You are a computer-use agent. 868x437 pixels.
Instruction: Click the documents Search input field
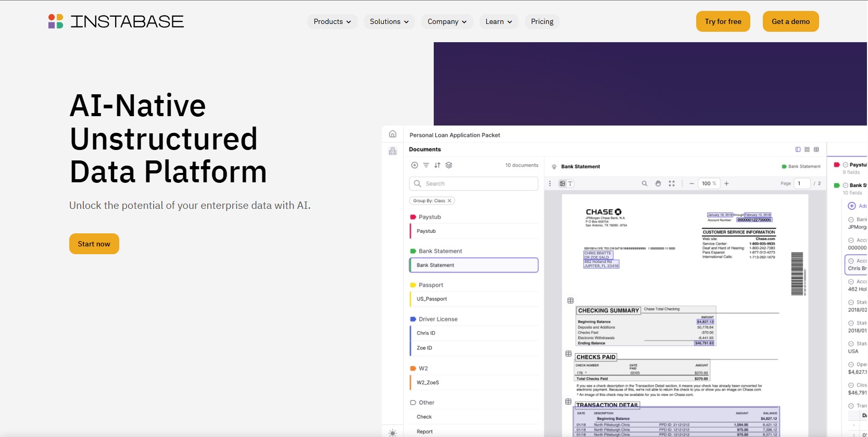coord(474,183)
